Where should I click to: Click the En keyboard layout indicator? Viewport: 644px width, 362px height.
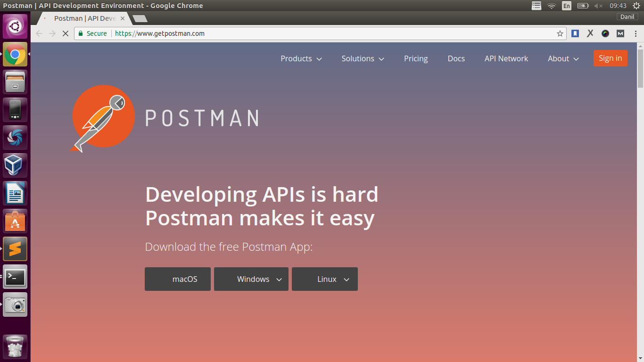[x=566, y=6]
